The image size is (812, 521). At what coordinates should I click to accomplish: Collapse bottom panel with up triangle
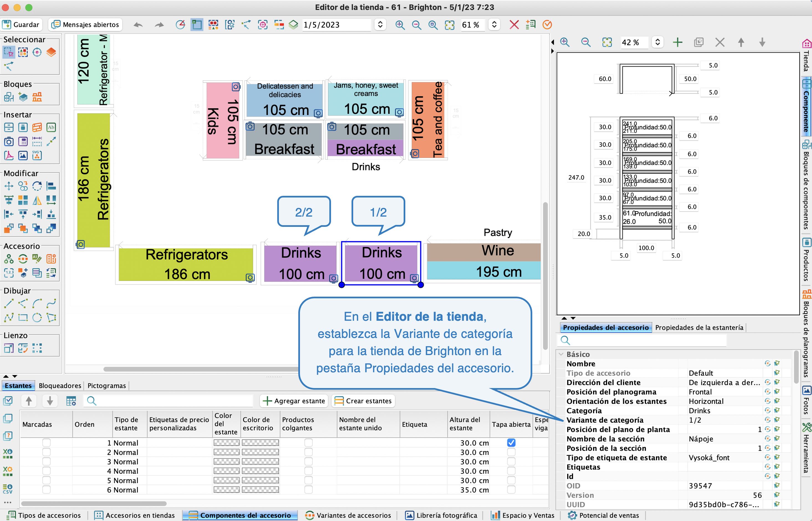[x=6, y=376]
